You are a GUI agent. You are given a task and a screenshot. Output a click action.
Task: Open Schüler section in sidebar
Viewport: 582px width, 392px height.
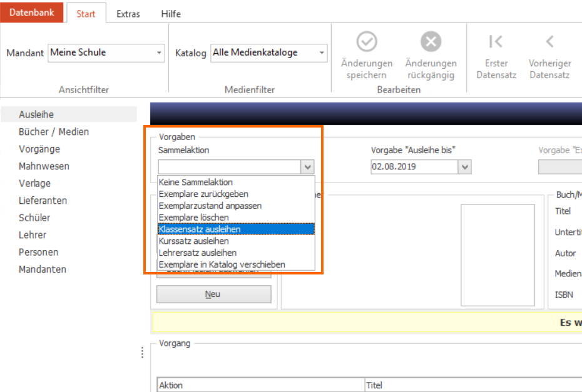[34, 218]
